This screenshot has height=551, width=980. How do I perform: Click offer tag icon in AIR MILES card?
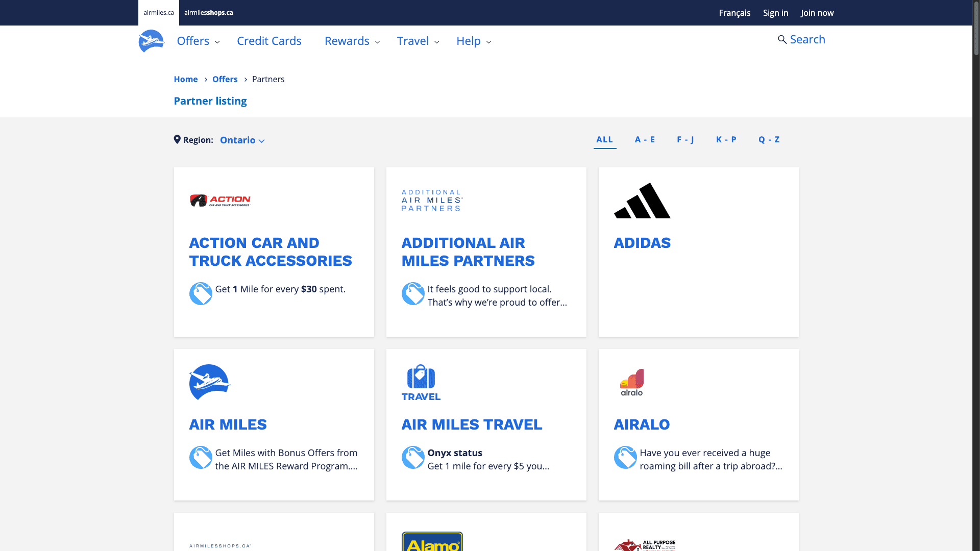coord(201,457)
